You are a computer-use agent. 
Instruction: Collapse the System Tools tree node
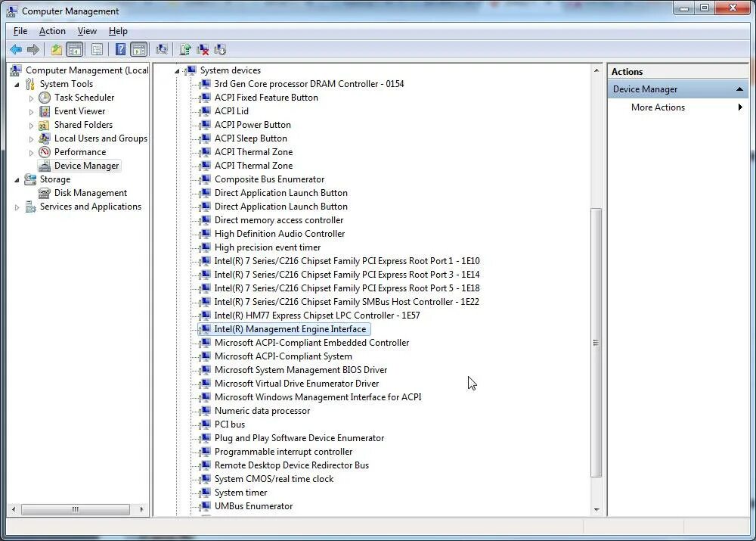click(17, 85)
